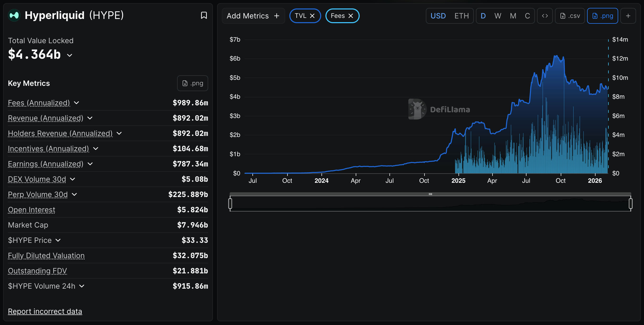The image size is (644, 325).
Task: Remove the TVL metric chip
Action: point(312,16)
